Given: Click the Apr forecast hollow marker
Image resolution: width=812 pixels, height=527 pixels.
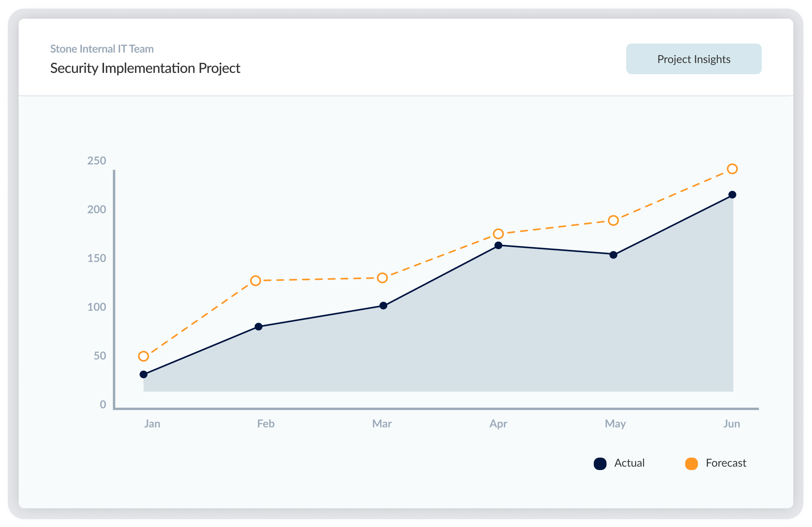Looking at the screenshot, I should point(498,234).
